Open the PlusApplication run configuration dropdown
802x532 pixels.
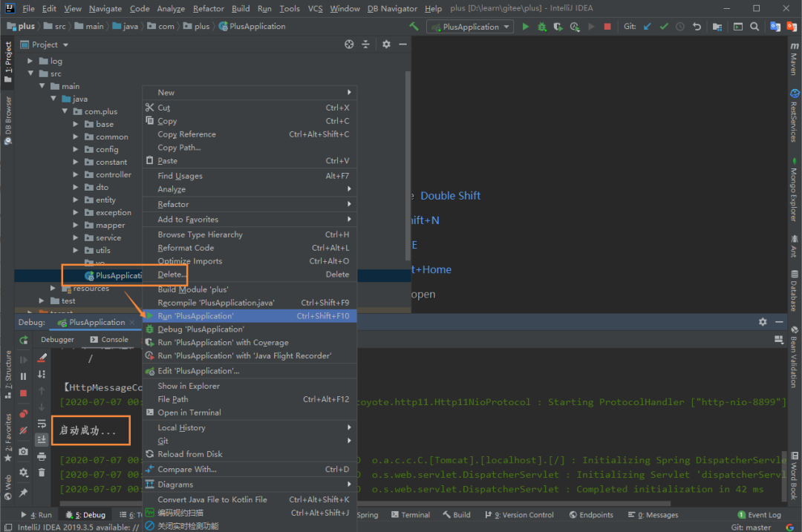(470, 27)
